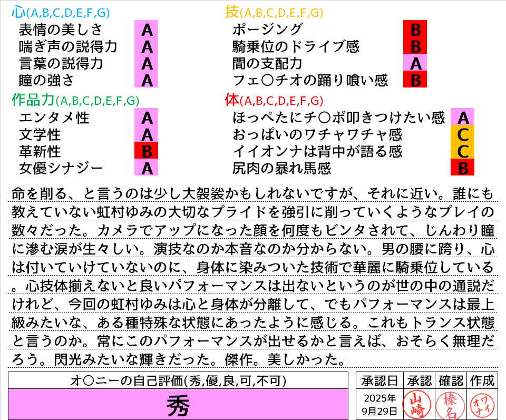Click the 瞳の強さ row label
The height and width of the screenshot is (420, 506).
(x=46, y=80)
